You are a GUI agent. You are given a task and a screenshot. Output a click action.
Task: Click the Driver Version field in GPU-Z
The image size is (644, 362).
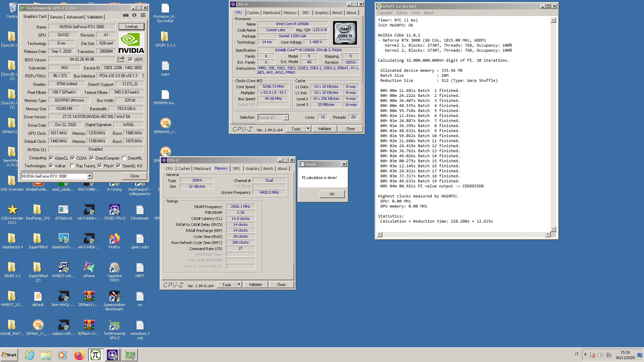[96, 117]
